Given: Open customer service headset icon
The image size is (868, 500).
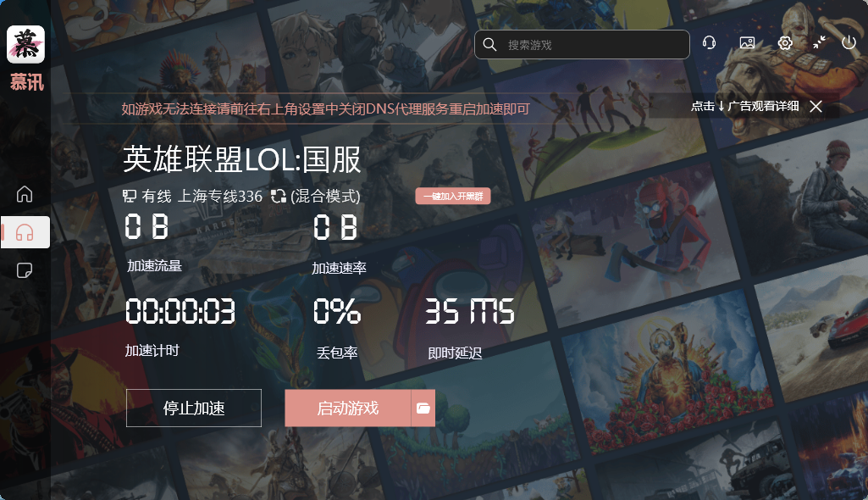Looking at the screenshot, I should [709, 42].
